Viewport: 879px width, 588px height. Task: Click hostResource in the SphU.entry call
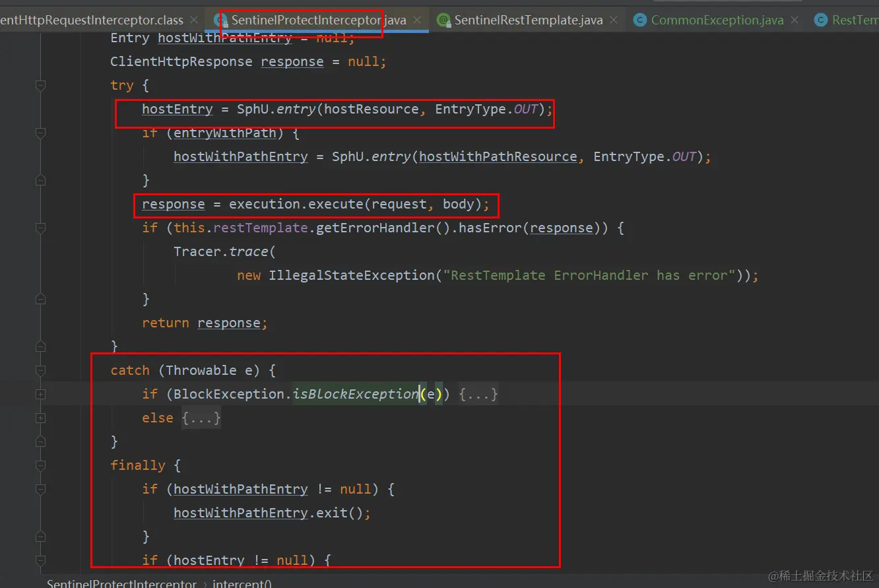[x=372, y=109]
